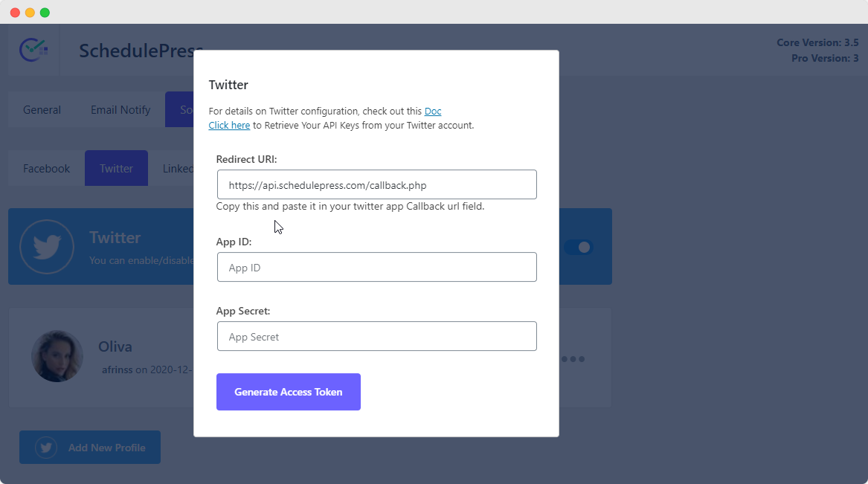Click the 'Oliva' profile name
Image resolution: width=868 pixels, height=484 pixels.
tap(115, 346)
